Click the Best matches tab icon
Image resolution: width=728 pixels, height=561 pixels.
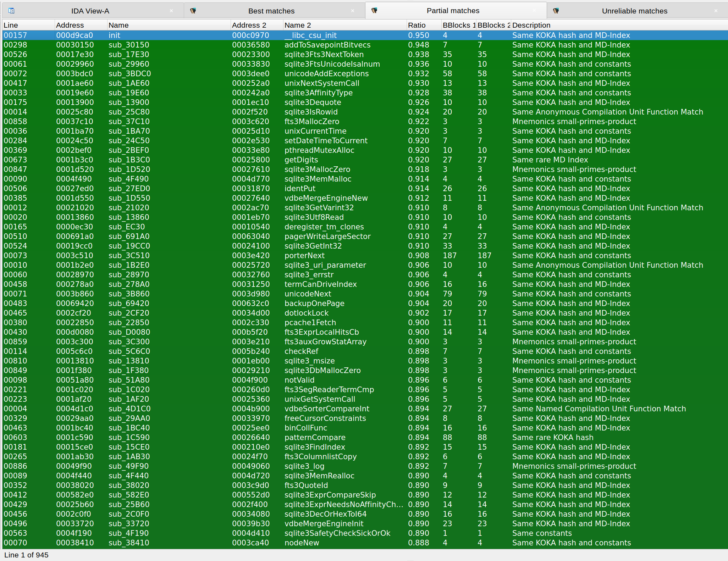click(193, 11)
